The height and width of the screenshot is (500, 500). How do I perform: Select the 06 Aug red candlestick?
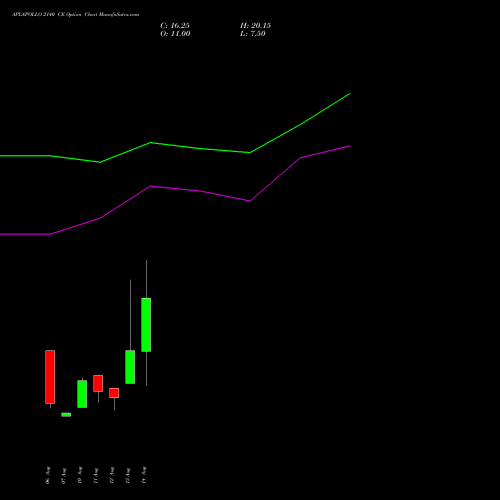[x=50, y=377]
